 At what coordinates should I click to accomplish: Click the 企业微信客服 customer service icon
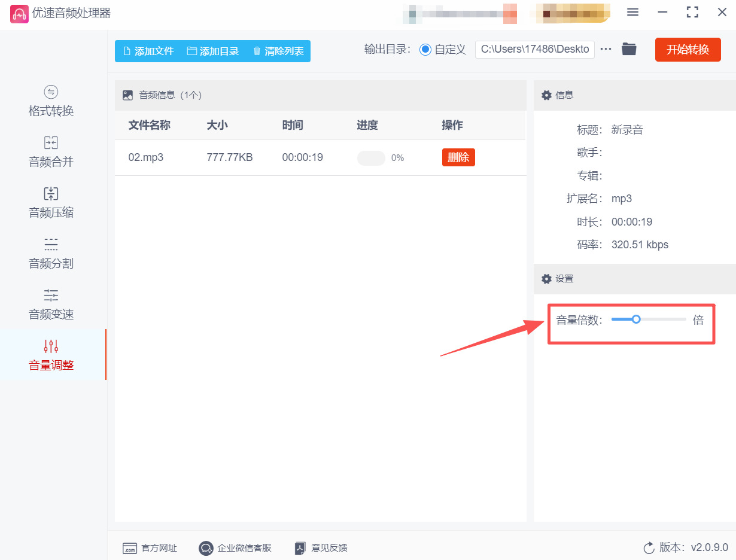(206, 547)
